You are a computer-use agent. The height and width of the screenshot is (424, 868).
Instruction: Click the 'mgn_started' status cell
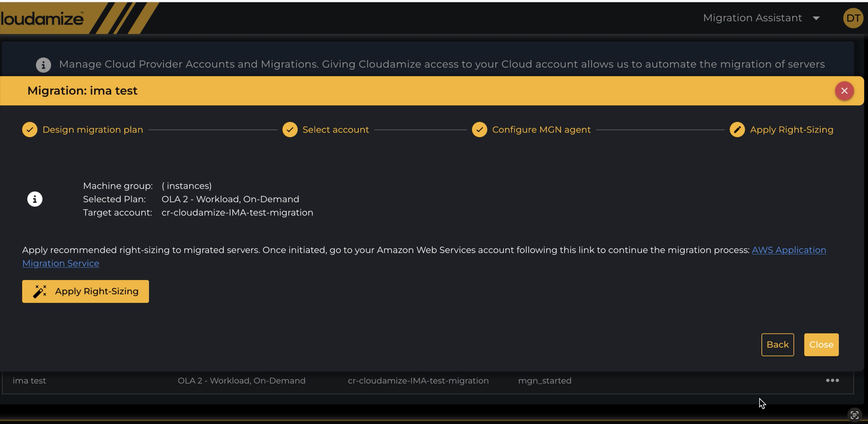point(545,381)
